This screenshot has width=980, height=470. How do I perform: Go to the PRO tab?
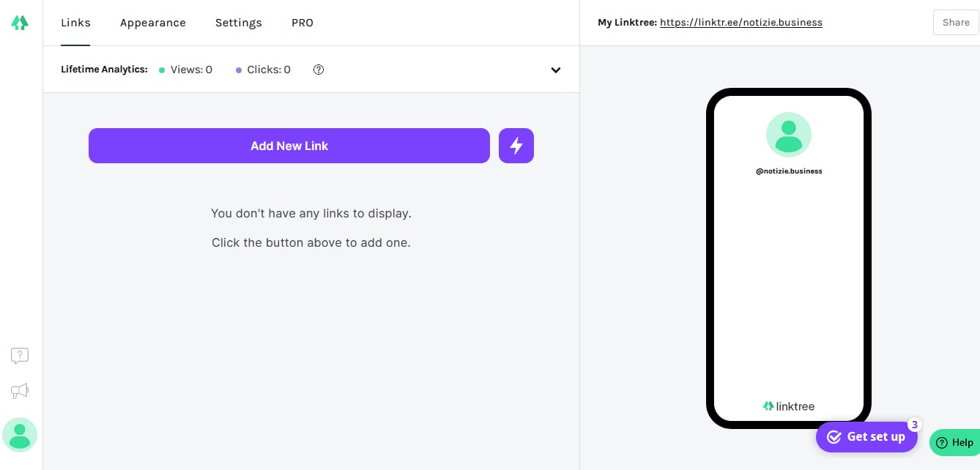(302, 23)
